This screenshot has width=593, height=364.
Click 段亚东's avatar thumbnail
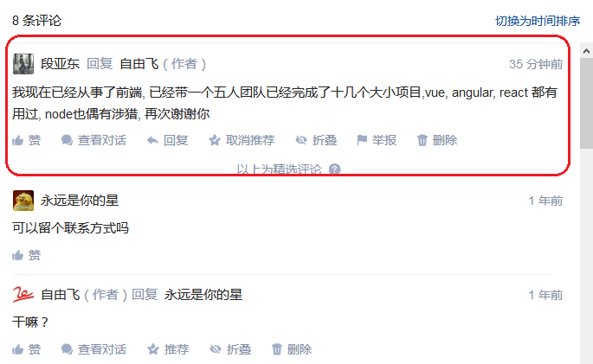(x=23, y=64)
